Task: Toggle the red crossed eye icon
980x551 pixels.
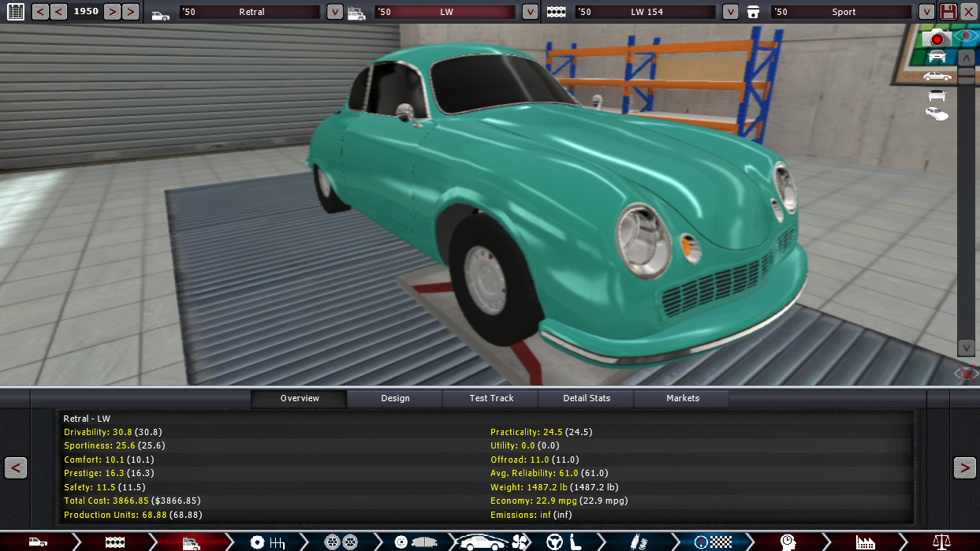Action: point(965,373)
